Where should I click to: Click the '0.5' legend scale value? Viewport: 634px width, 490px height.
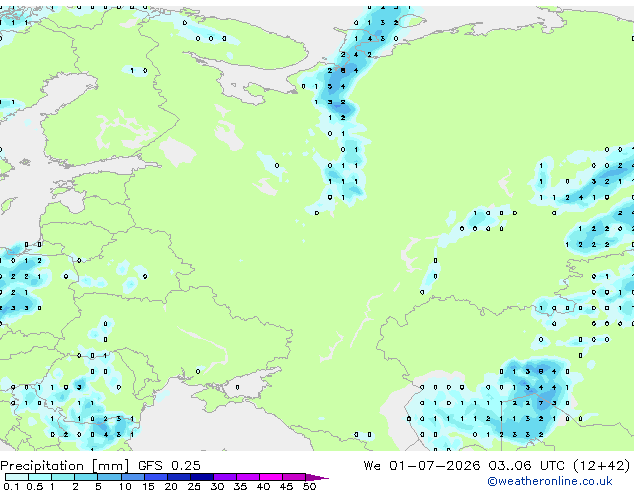coord(34,486)
